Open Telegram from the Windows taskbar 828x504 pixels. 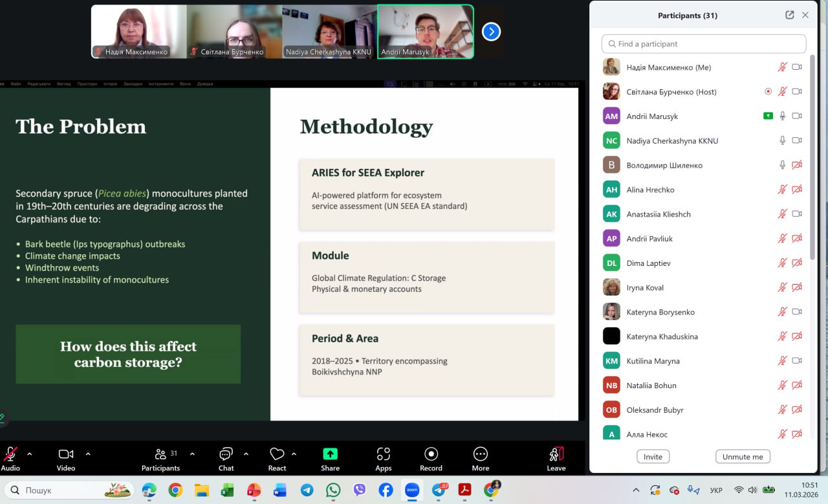tap(307, 490)
